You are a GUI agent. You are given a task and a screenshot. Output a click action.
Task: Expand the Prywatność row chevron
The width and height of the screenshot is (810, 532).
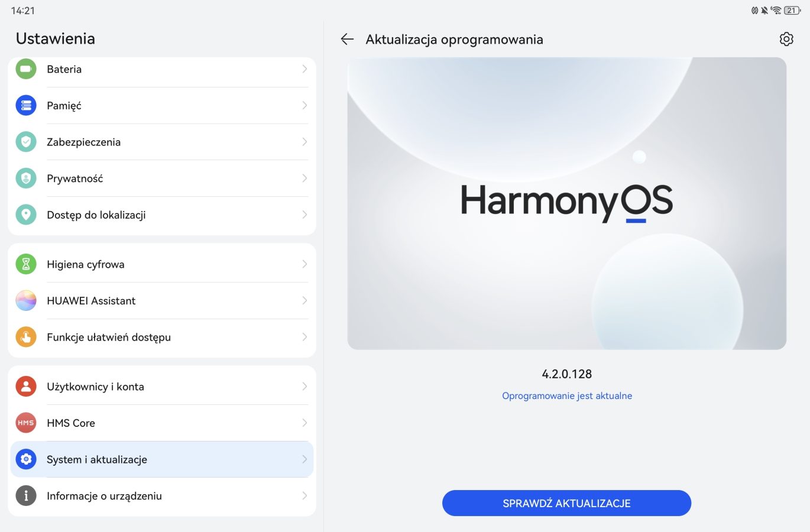[304, 179]
